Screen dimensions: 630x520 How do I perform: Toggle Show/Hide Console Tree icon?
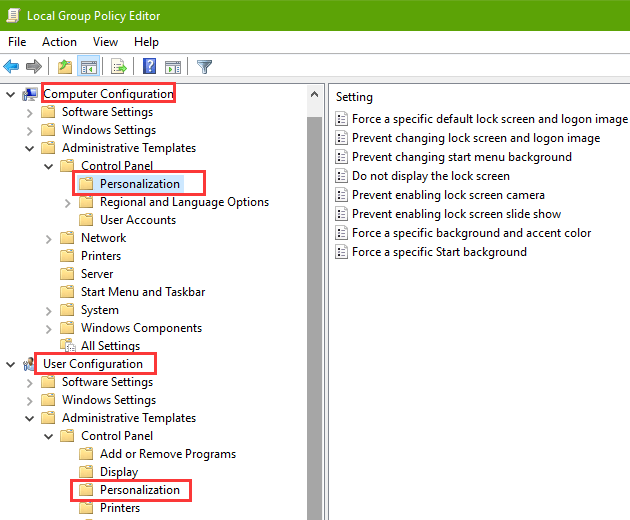tap(89, 66)
